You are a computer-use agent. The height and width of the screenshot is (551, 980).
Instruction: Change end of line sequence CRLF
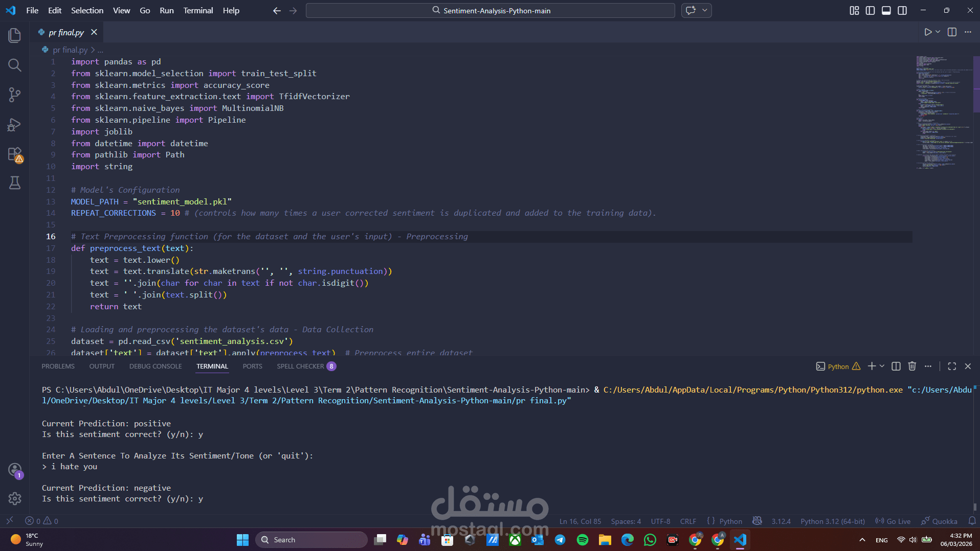tap(688, 521)
